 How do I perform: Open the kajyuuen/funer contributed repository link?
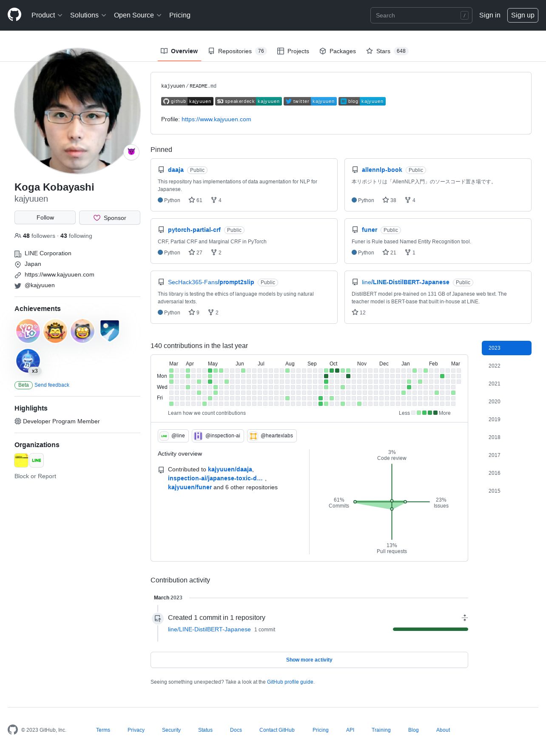(190, 487)
